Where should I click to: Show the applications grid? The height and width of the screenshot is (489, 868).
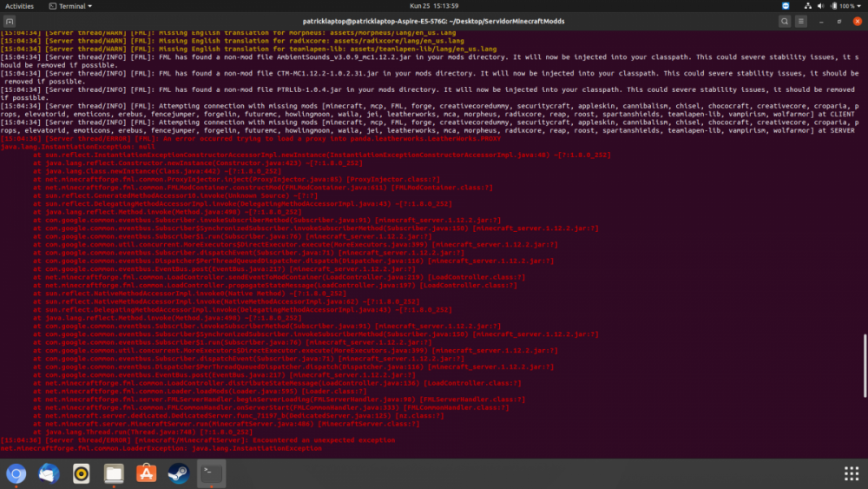click(x=851, y=473)
